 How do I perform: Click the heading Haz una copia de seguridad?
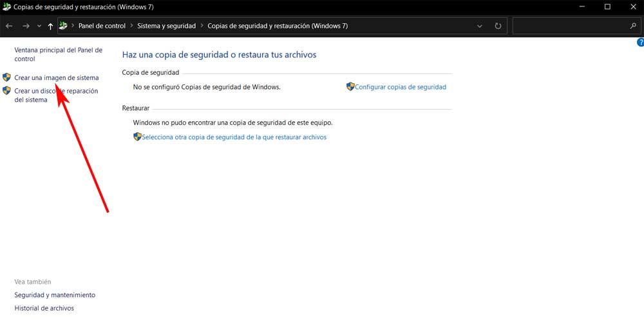pos(220,54)
